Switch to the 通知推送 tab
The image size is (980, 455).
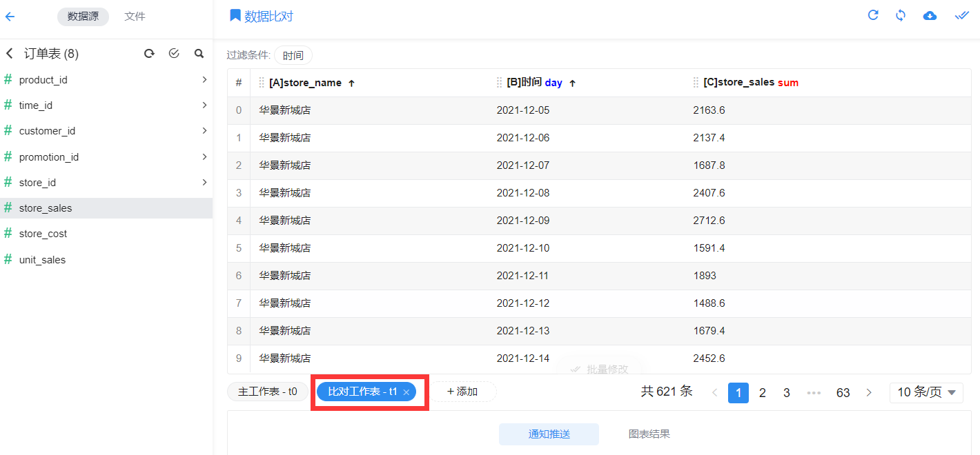[549, 434]
